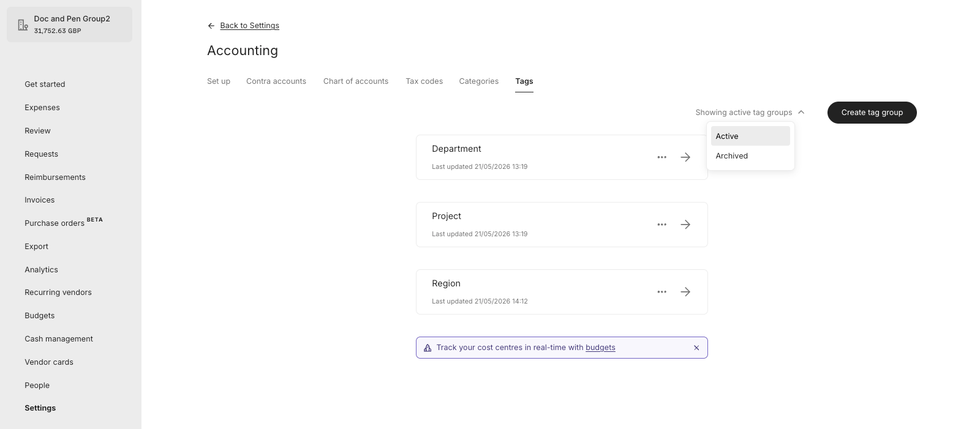Image resolution: width=980 pixels, height=429 pixels.
Task: Open the Department tag group arrow
Action: coord(685,157)
